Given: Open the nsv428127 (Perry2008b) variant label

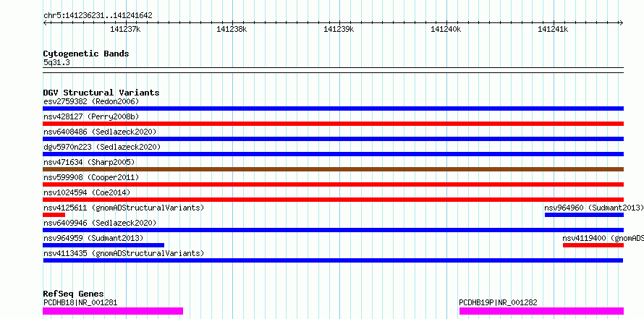Looking at the screenshot, I should click(x=91, y=116).
